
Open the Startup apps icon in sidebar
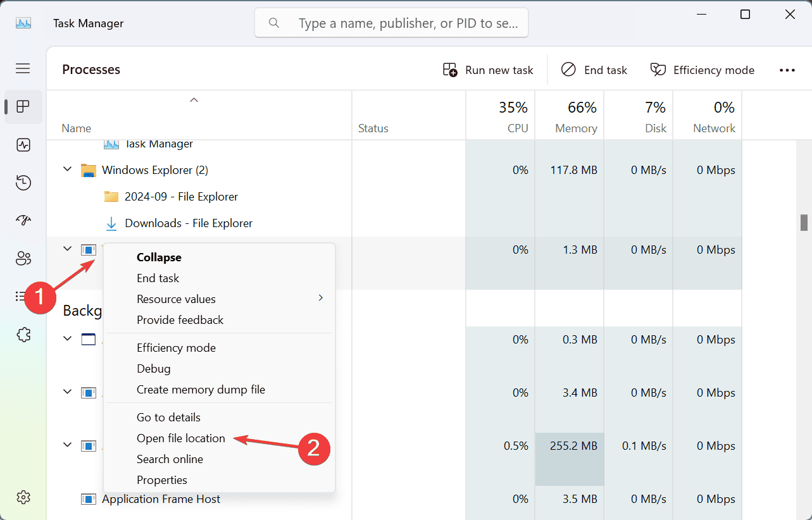pyautogui.click(x=23, y=220)
